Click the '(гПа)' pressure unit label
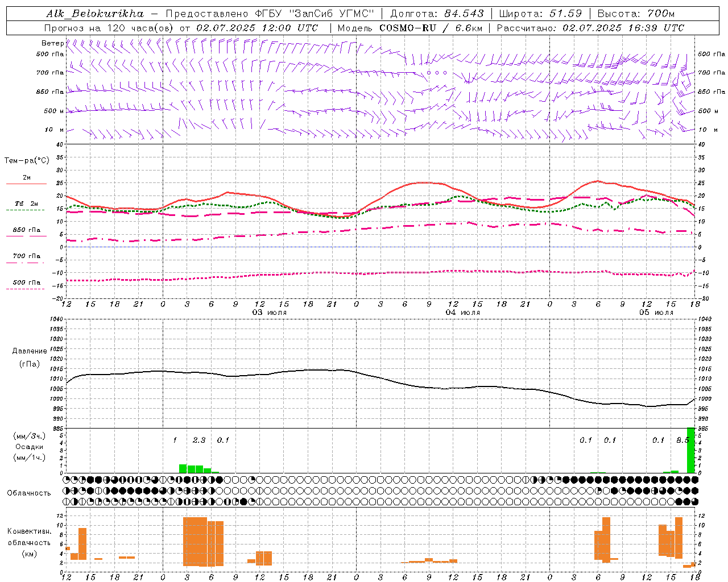This screenshot has width=728, height=582. [30, 364]
